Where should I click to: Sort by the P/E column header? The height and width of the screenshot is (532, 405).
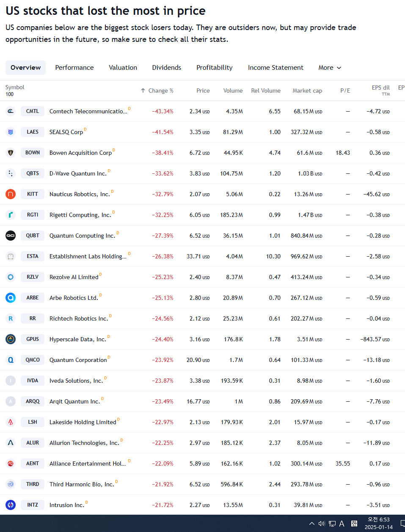(x=345, y=90)
